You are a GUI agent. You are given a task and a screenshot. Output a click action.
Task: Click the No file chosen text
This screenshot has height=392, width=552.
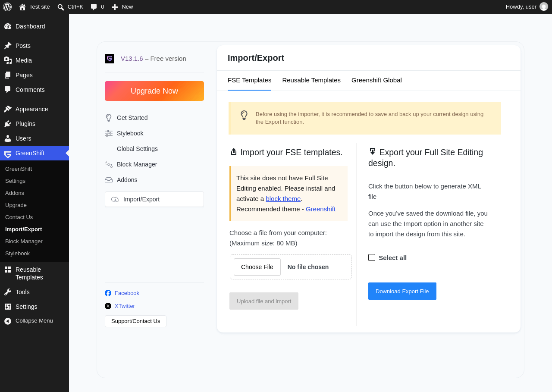[x=308, y=267]
